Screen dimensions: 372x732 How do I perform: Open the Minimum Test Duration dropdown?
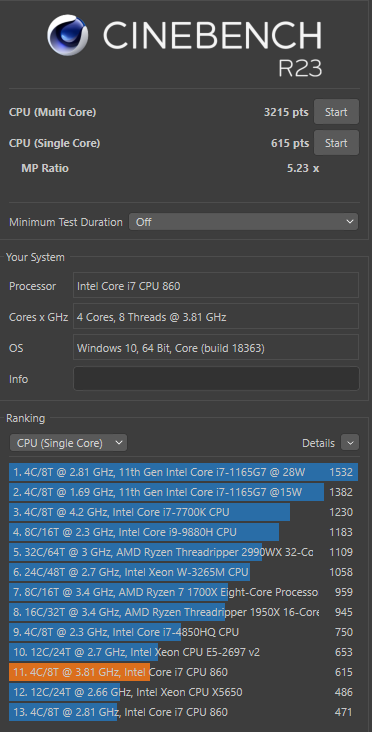click(x=243, y=222)
